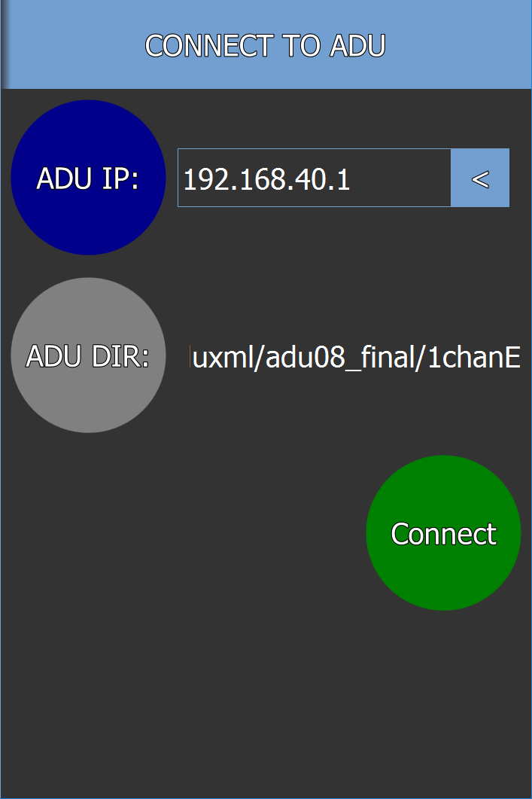This screenshot has width=532, height=799.
Task: Click the 'Connect' label in green circle
Action: tap(443, 533)
